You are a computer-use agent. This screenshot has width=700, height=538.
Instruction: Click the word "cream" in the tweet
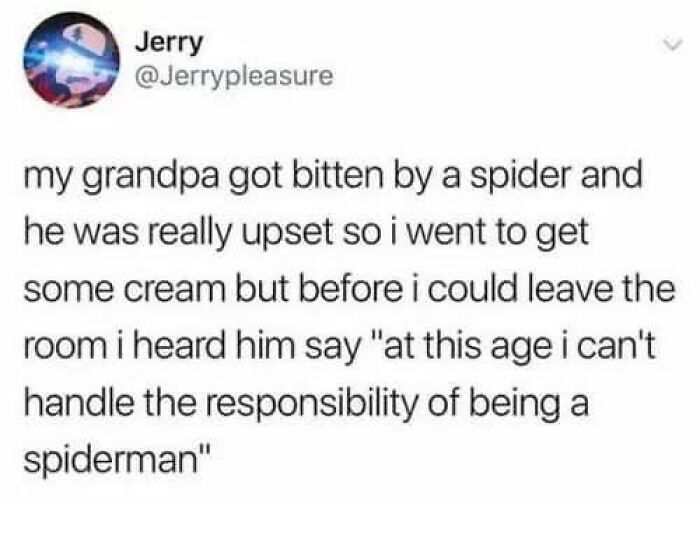[x=177, y=289]
